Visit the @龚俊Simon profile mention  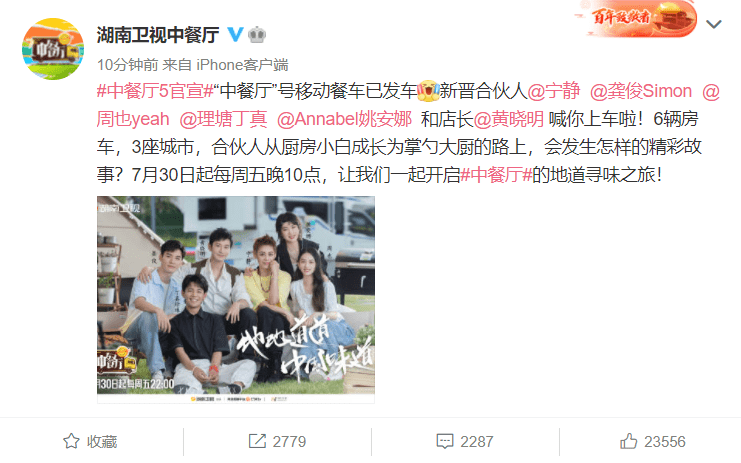point(641,91)
